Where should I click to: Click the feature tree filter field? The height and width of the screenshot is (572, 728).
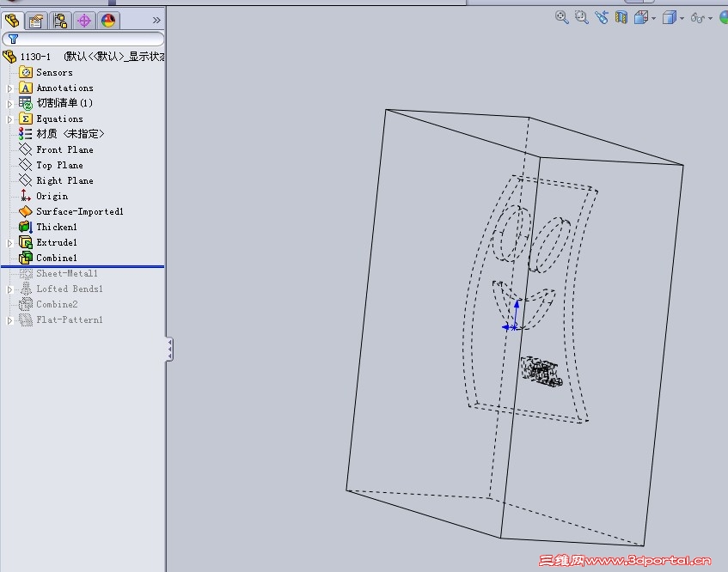(x=83, y=39)
